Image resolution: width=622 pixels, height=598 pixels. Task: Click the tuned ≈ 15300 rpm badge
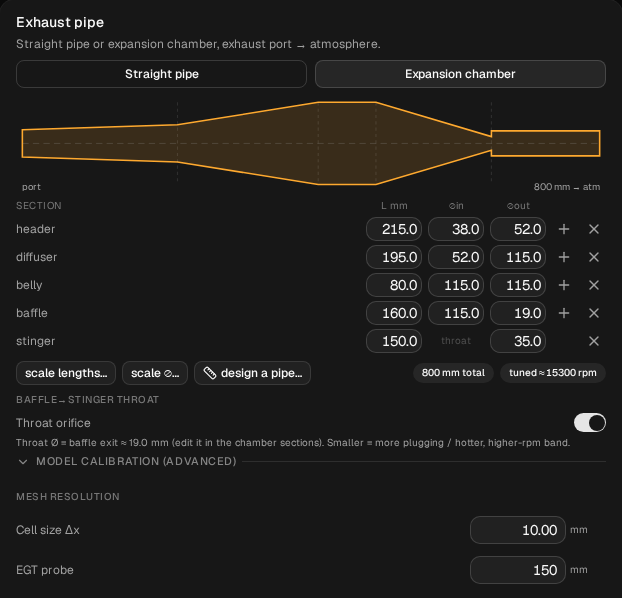[x=553, y=373]
